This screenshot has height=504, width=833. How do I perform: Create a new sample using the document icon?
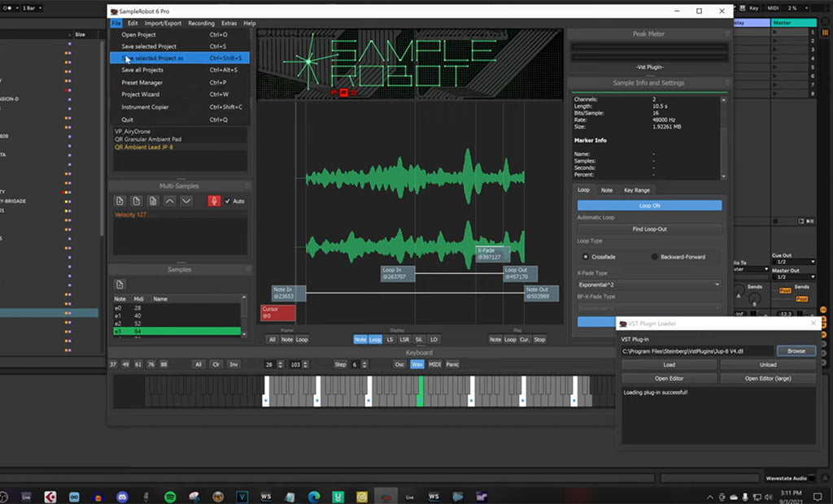(121, 201)
